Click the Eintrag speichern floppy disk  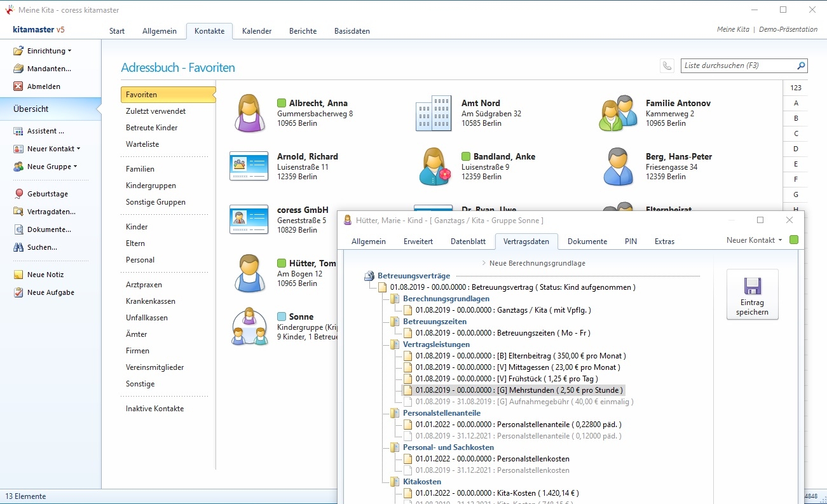pos(752,286)
